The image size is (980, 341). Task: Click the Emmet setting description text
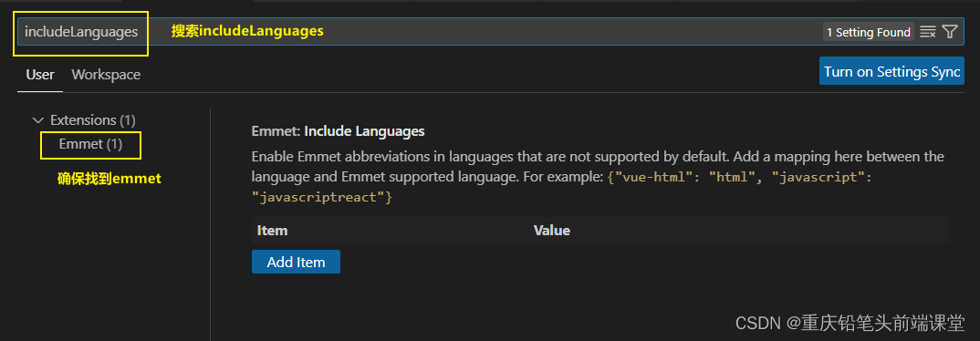click(x=598, y=177)
